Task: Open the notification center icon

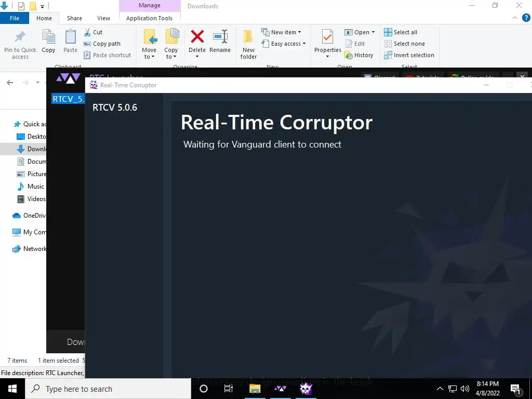Action: [516, 389]
